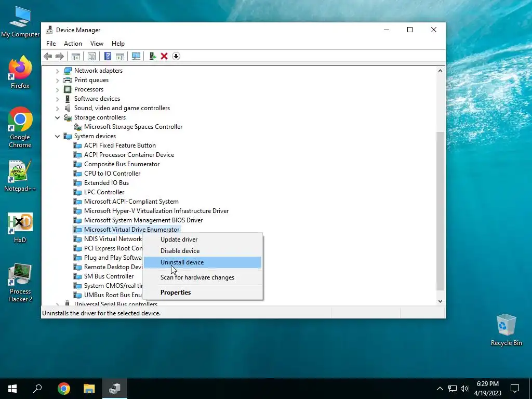Select ACPI Processor Container Device
532x399 pixels.
tap(129, 155)
